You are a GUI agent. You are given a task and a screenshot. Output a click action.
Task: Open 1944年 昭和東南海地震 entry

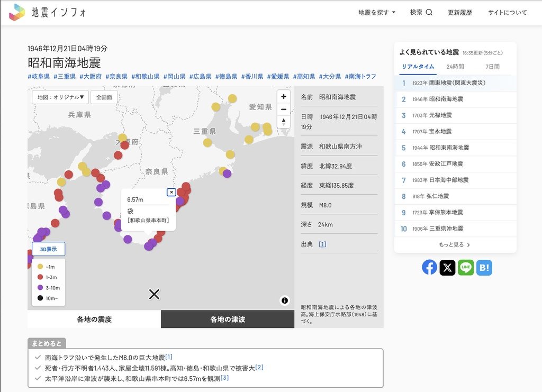coord(455,148)
